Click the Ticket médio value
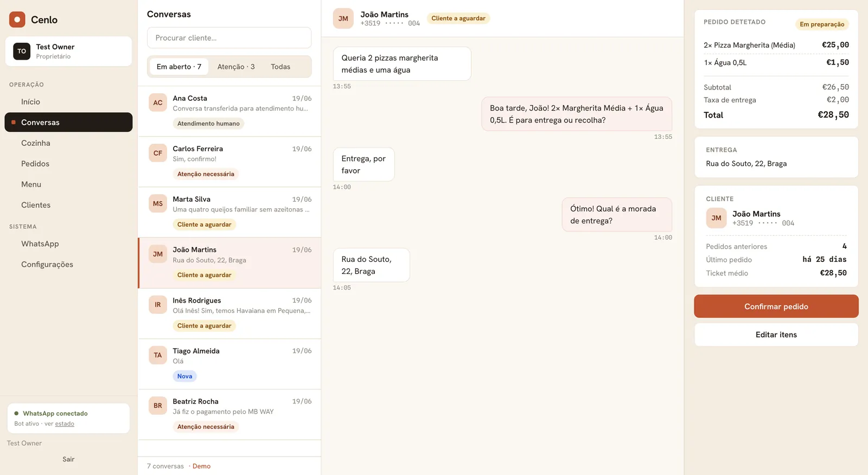Image resolution: width=868 pixels, height=475 pixels. click(833, 273)
